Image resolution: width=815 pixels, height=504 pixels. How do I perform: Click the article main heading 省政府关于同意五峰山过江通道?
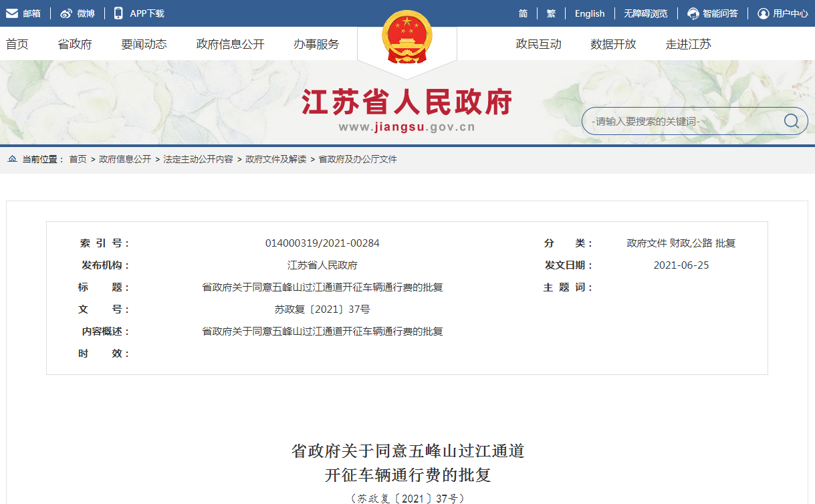pos(407,451)
